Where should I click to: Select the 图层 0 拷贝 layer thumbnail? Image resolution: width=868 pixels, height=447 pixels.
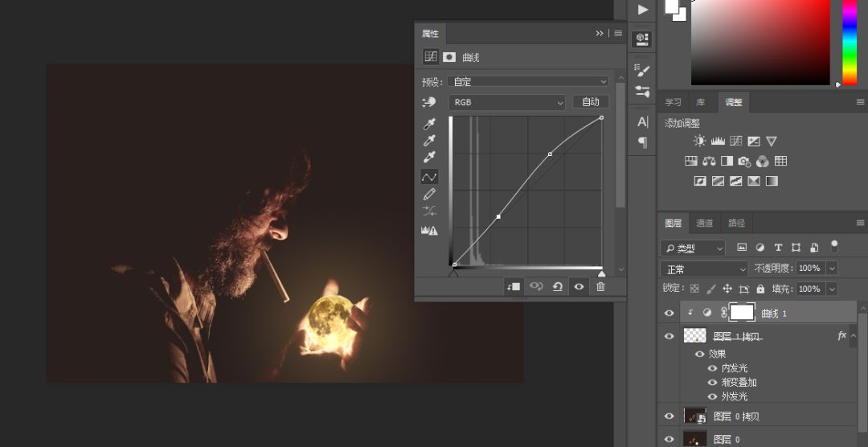[x=694, y=416]
